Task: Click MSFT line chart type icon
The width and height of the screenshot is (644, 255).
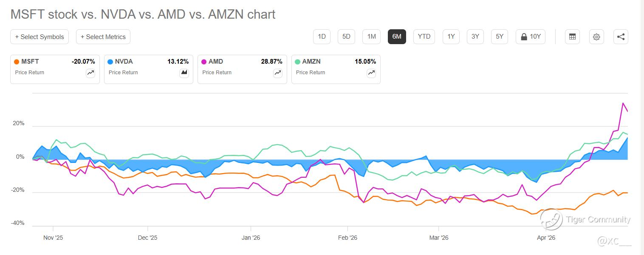Action: click(x=90, y=73)
